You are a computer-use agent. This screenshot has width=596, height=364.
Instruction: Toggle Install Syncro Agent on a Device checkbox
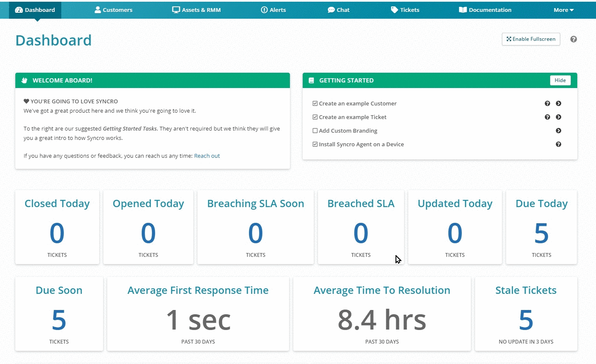[x=315, y=144]
